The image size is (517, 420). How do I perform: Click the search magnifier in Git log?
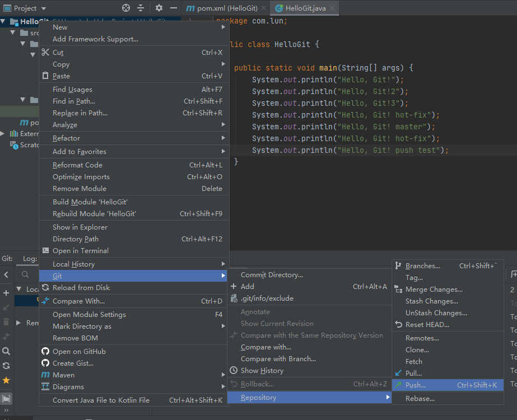pos(25,274)
